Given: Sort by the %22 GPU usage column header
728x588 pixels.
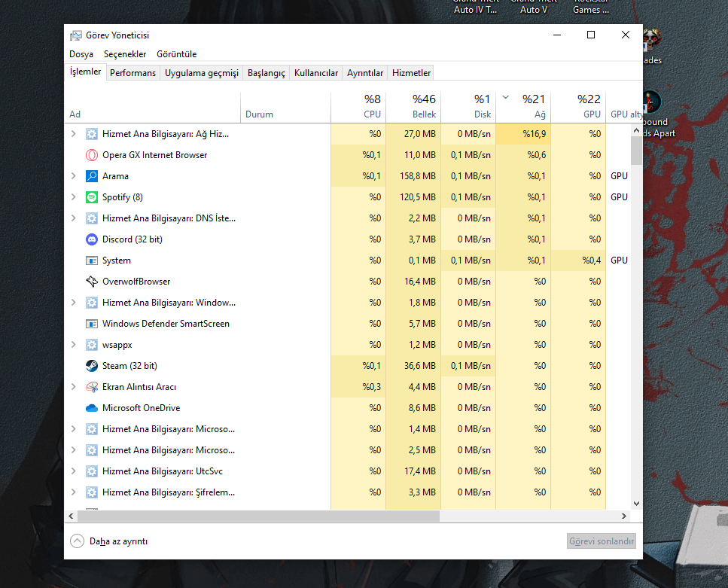Looking at the screenshot, I should click(x=578, y=107).
